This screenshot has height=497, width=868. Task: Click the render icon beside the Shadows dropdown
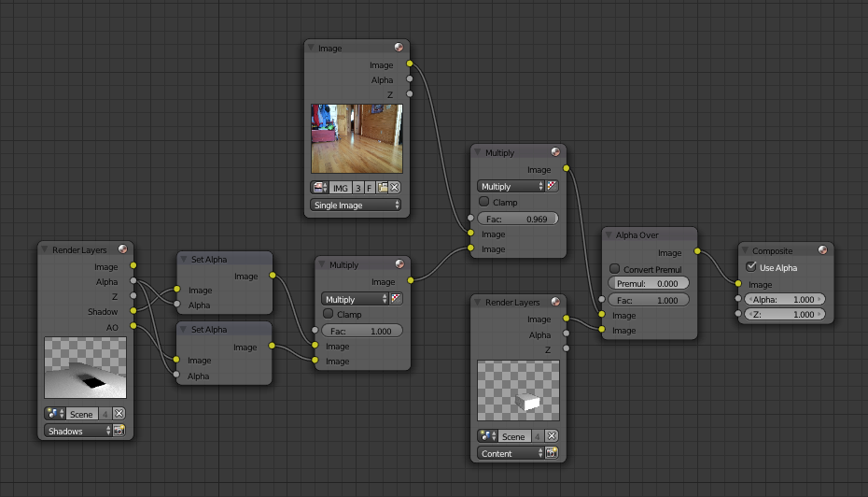pyautogui.click(x=119, y=431)
